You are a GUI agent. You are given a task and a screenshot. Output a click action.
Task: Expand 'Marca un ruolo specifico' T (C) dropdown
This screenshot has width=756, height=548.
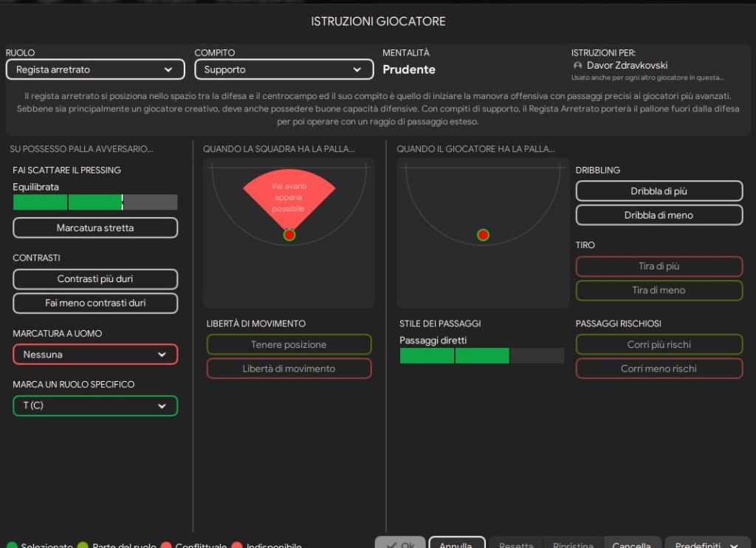tap(95, 405)
